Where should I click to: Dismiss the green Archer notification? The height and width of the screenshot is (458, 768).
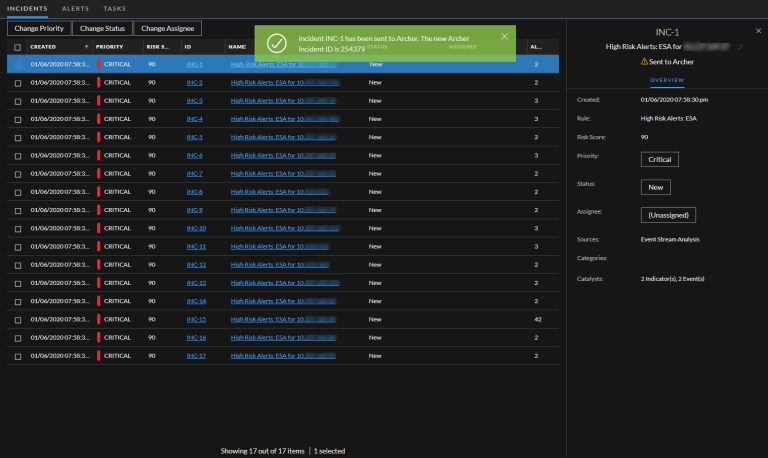click(504, 37)
